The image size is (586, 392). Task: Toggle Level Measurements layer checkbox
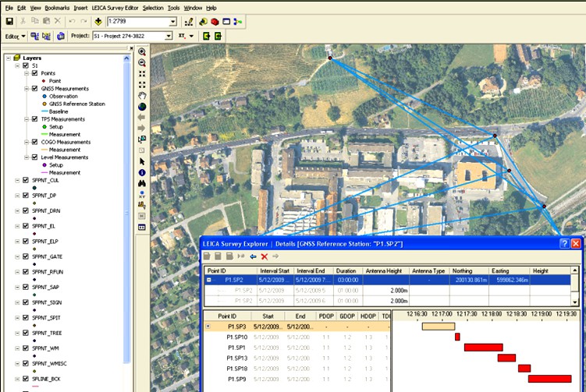(x=35, y=157)
